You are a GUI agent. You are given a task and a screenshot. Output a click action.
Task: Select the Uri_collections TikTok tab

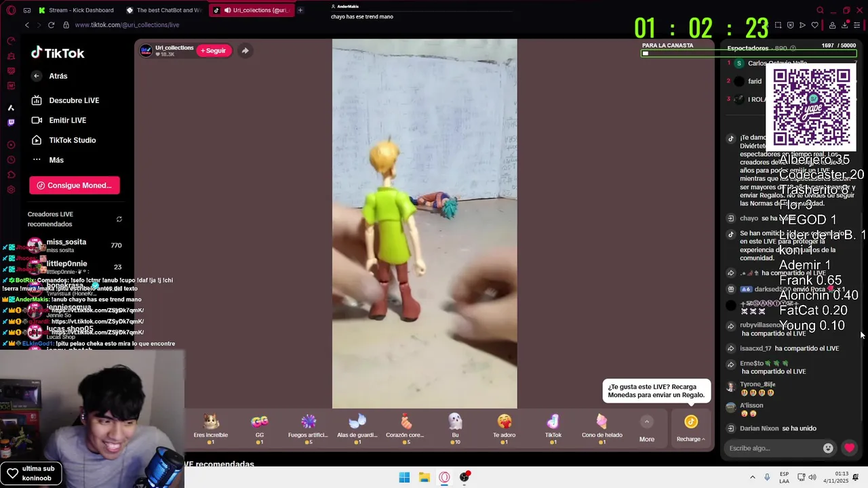(251, 10)
